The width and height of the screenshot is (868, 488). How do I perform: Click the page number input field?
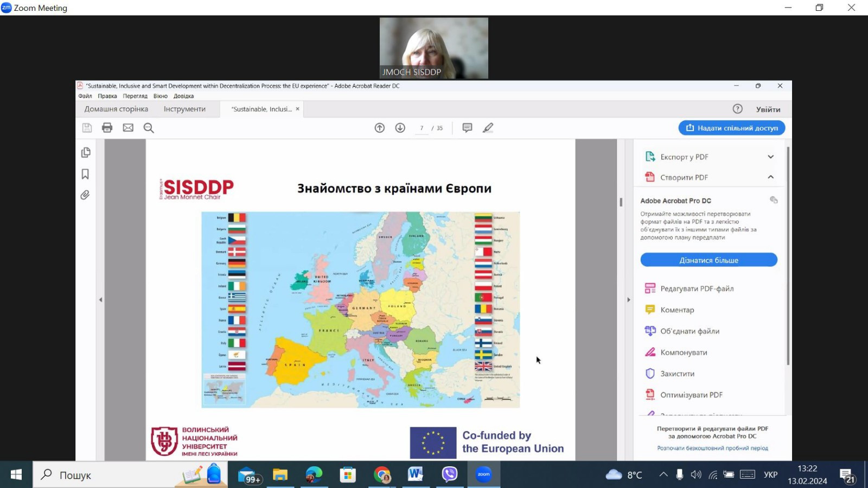pos(422,128)
